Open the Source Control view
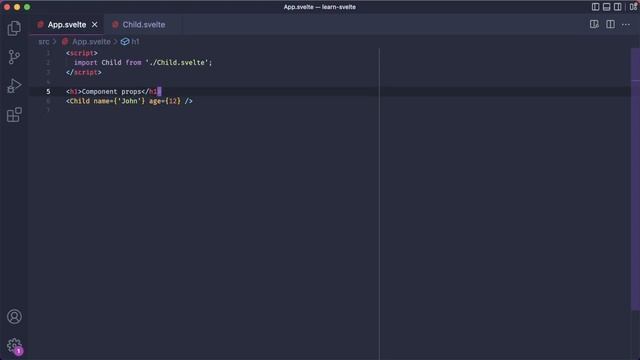 14,57
